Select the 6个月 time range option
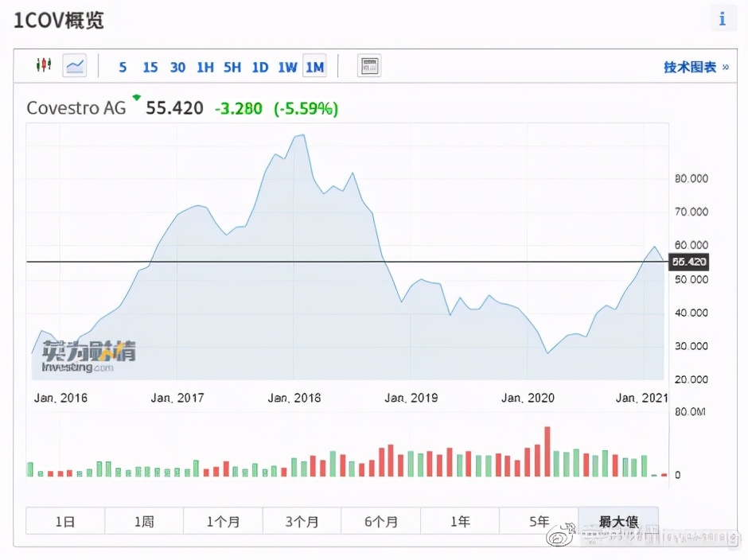 [x=380, y=521]
